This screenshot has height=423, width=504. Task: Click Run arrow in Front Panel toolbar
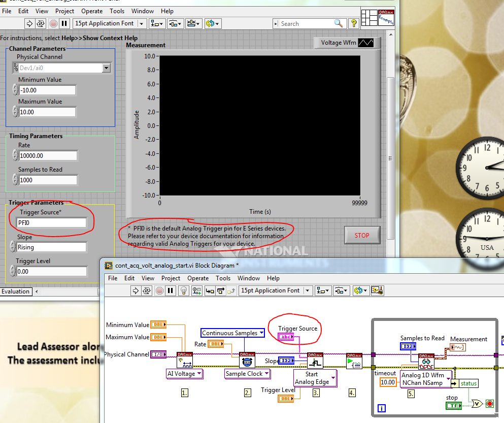coord(29,23)
